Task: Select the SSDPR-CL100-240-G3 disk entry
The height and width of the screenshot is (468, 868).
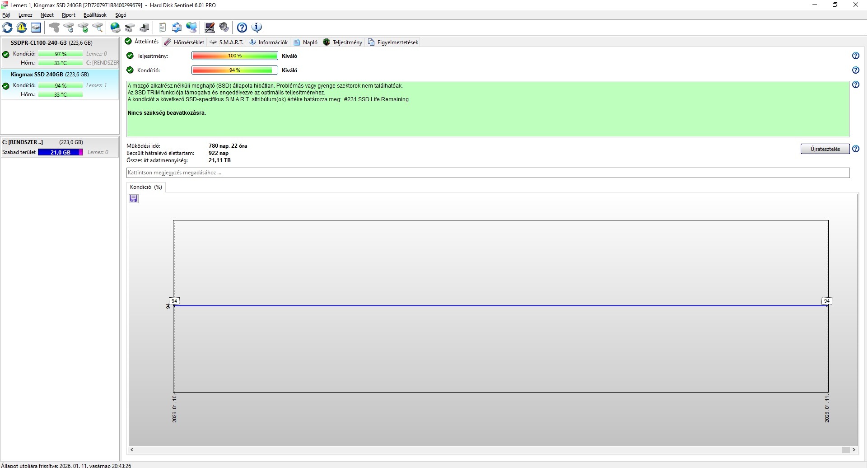Action: pyautogui.click(x=60, y=53)
